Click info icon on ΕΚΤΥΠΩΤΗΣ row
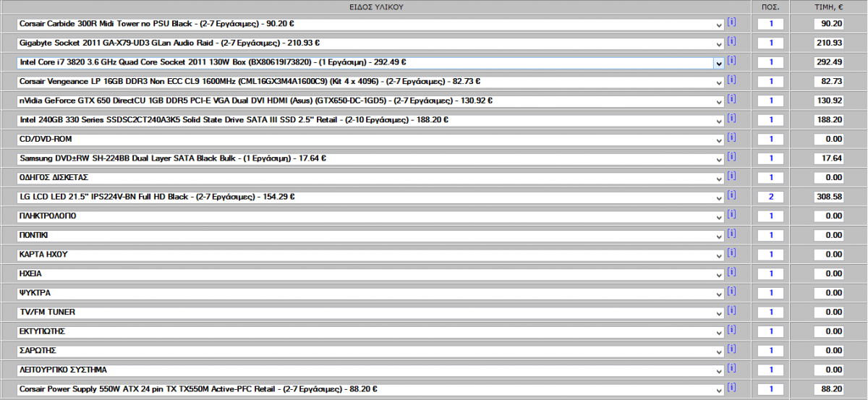868x400 pixels. click(x=731, y=330)
